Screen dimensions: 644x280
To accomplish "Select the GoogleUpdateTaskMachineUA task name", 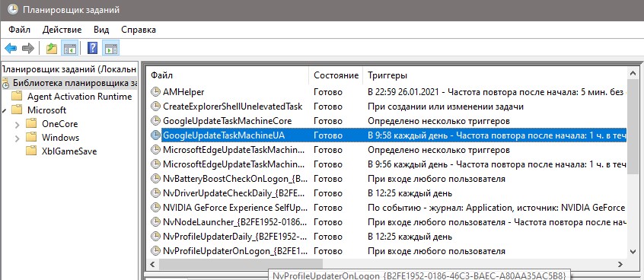I will 224,135.
